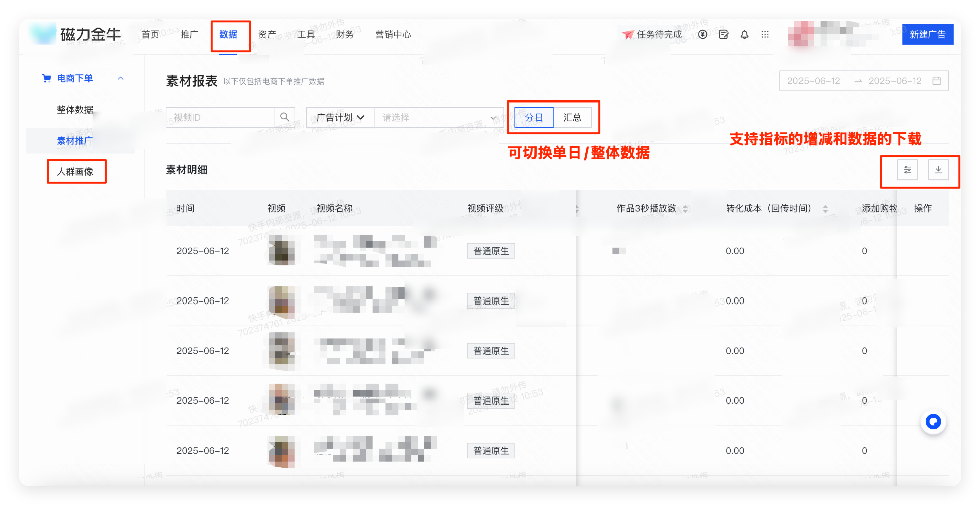Sort by 作品3秒播放数 column arrows
Screen dimensions: 980x505
686,208
